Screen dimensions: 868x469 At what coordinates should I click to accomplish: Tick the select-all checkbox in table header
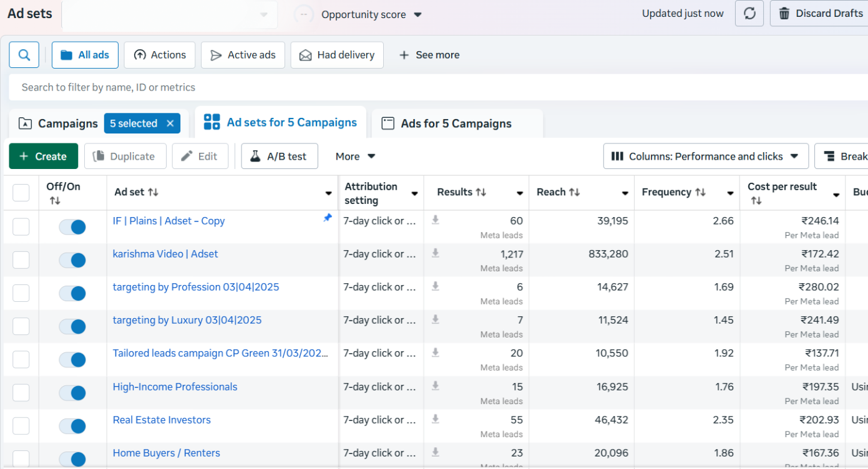[x=21, y=193]
